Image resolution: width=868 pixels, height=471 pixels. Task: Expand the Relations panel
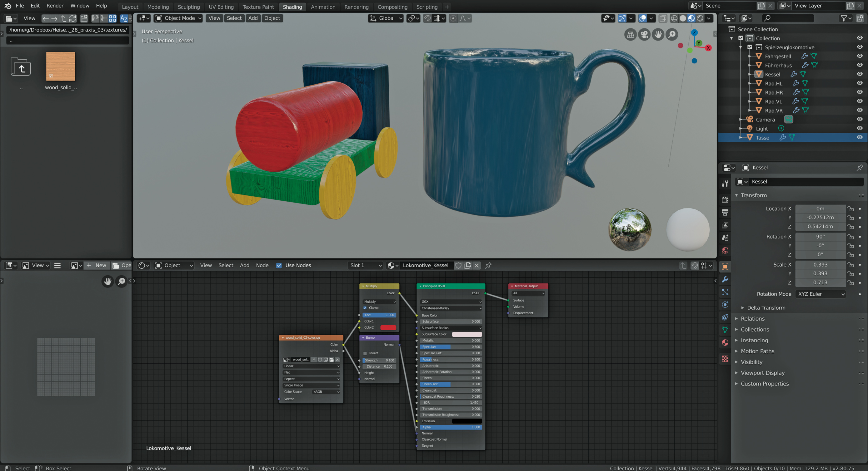click(x=753, y=318)
